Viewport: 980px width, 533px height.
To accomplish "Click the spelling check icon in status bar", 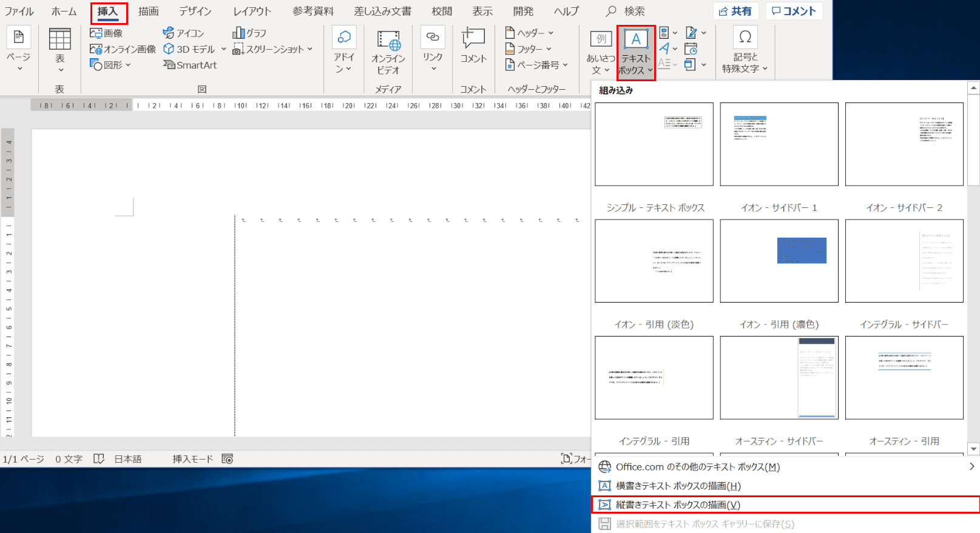I will (x=99, y=459).
